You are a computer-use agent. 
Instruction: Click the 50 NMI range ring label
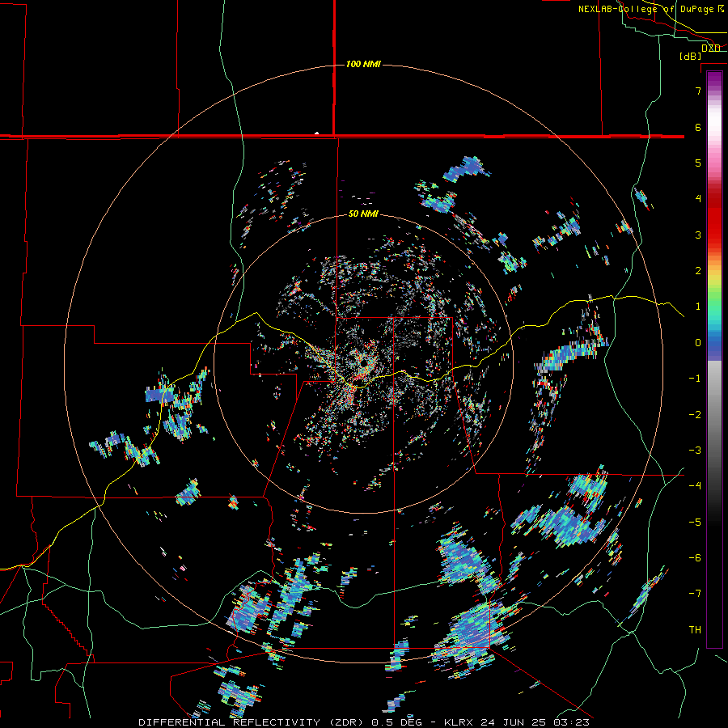pyautogui.click(x=363, y=214)
